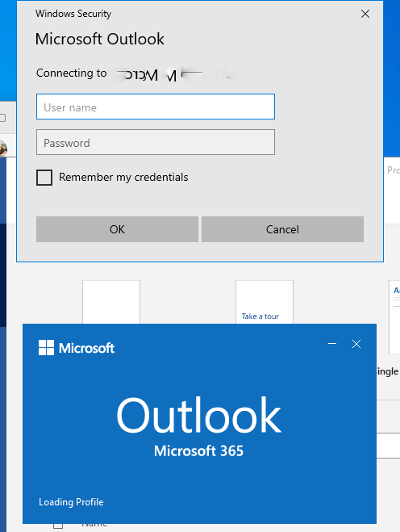Enable Remember my credentials checkbox

point(44,178)
